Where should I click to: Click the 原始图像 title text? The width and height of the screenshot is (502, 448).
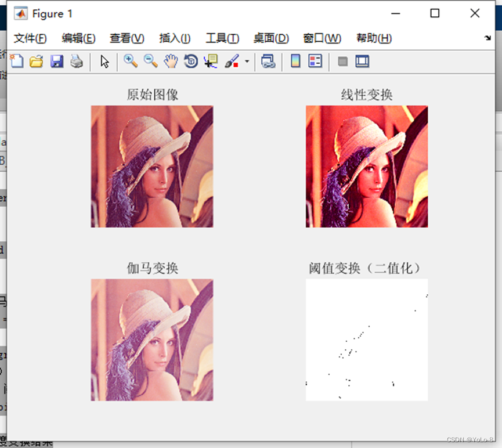coord(153,95)
